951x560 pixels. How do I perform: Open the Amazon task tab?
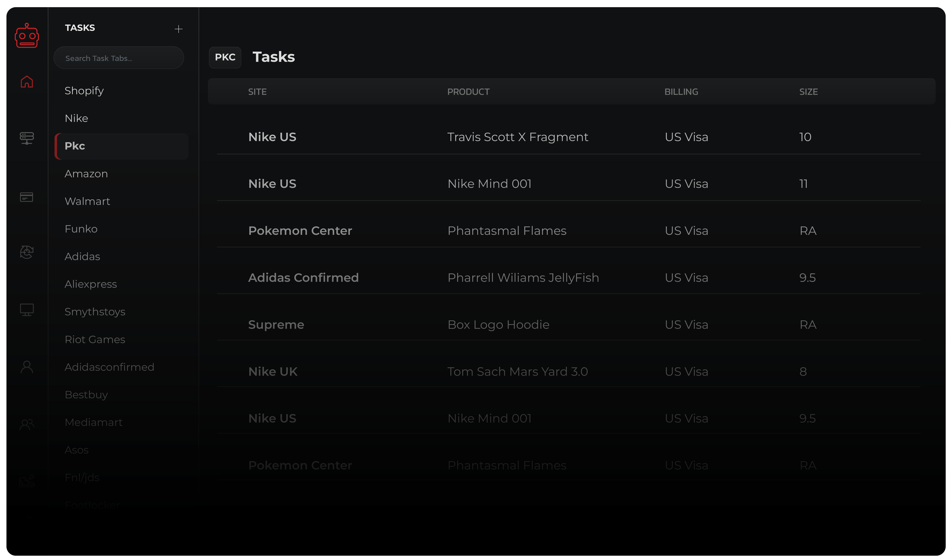pyautogui.click(x=86, y=174)
